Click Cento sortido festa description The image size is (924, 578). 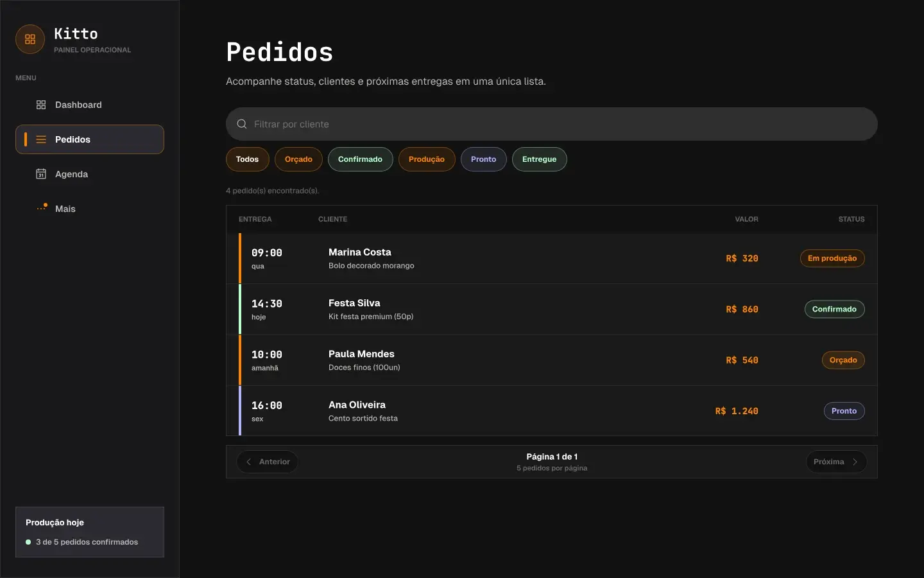point(363,418)
